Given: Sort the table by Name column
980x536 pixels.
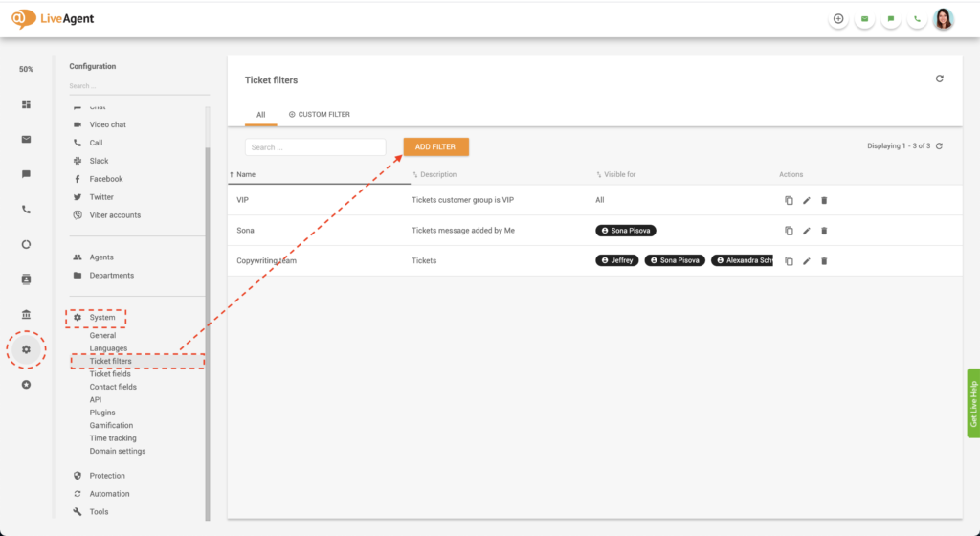Looking at the screenshot, I should tap(246, 175).
